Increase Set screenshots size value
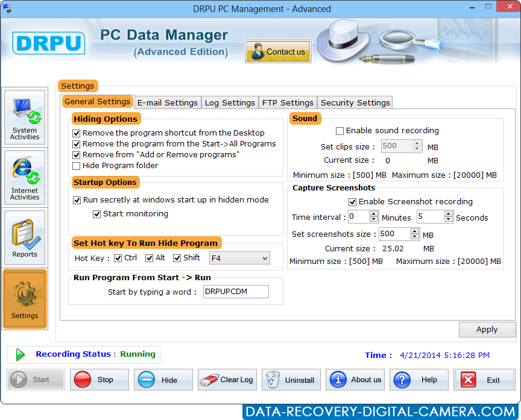 pos(414,231)
